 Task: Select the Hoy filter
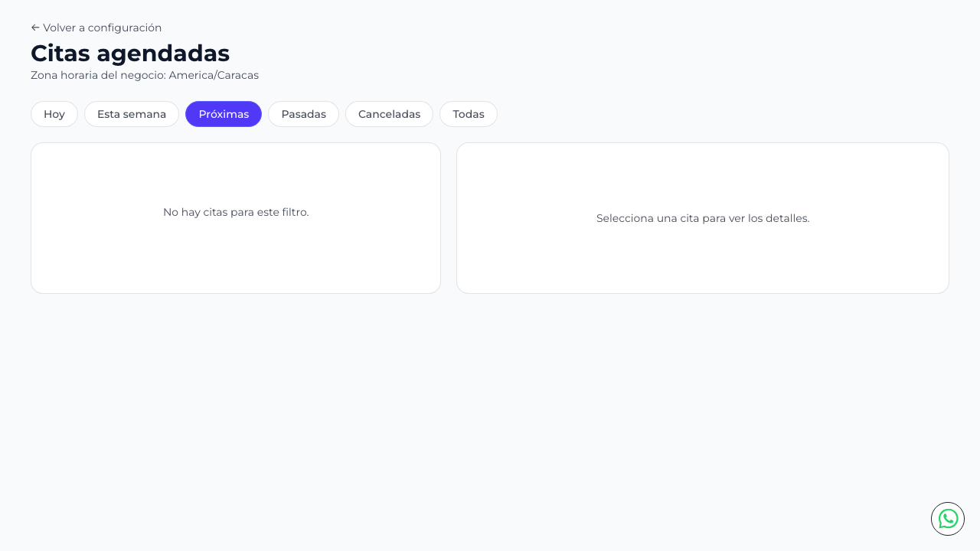coord(54,114)
